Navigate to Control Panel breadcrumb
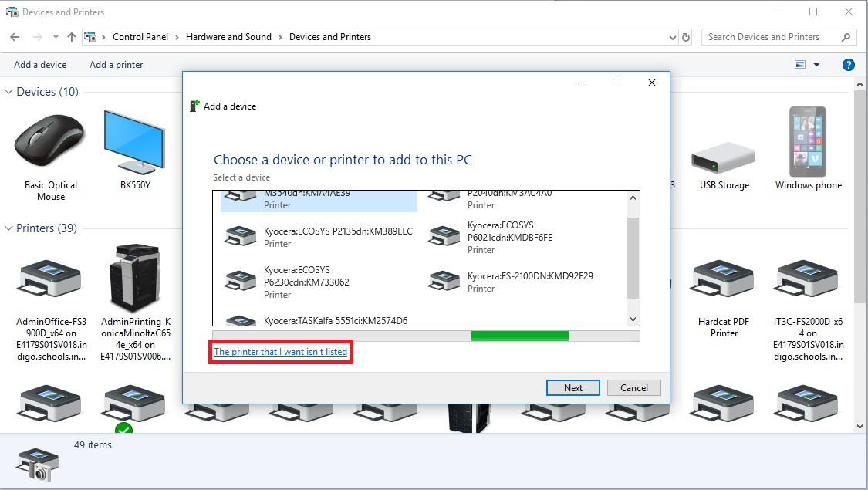Image resolution: width=868 pixels, height=490 pixels. coord(140,37)
